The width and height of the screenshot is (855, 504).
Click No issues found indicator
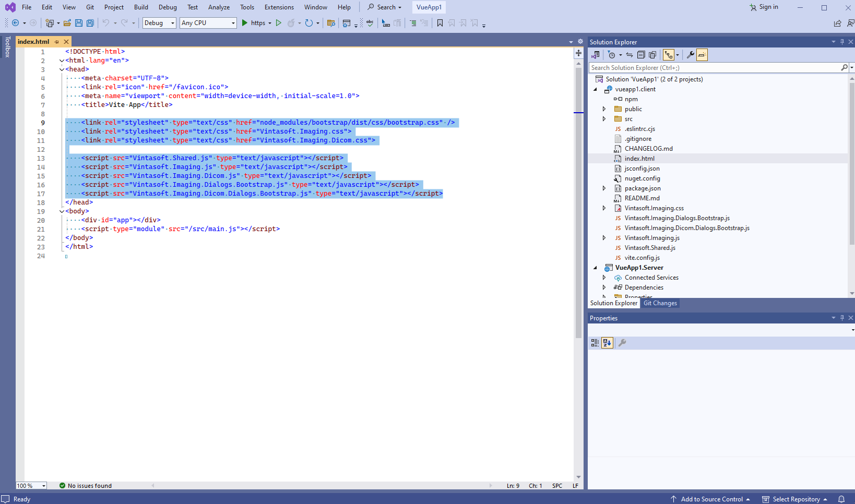[x=86, y=486]
